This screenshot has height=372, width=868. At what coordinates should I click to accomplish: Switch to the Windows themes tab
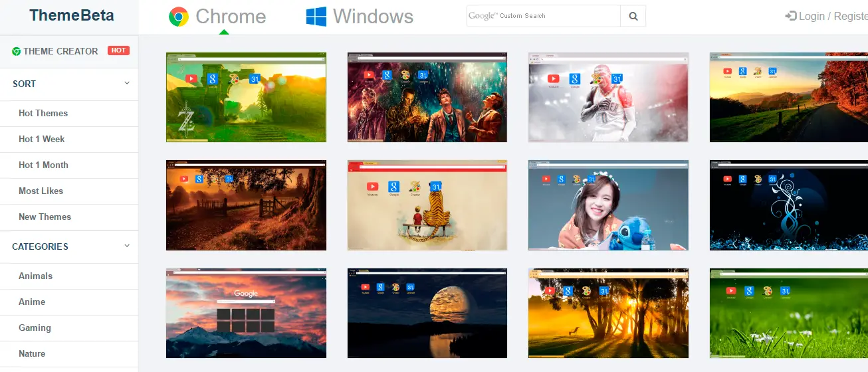click(x=360, y=17)
